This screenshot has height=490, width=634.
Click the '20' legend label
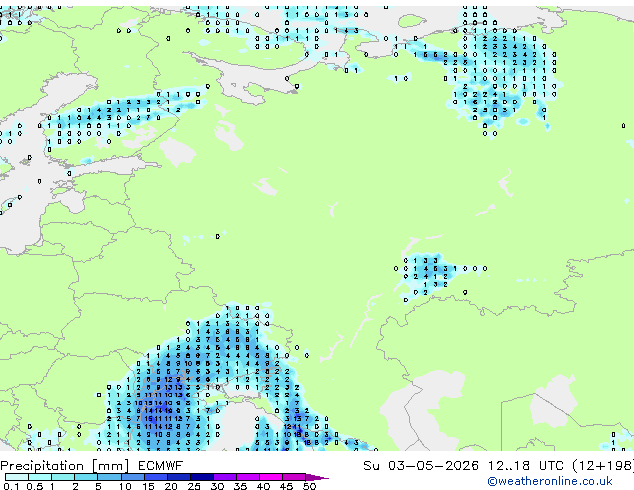(171, 486)
